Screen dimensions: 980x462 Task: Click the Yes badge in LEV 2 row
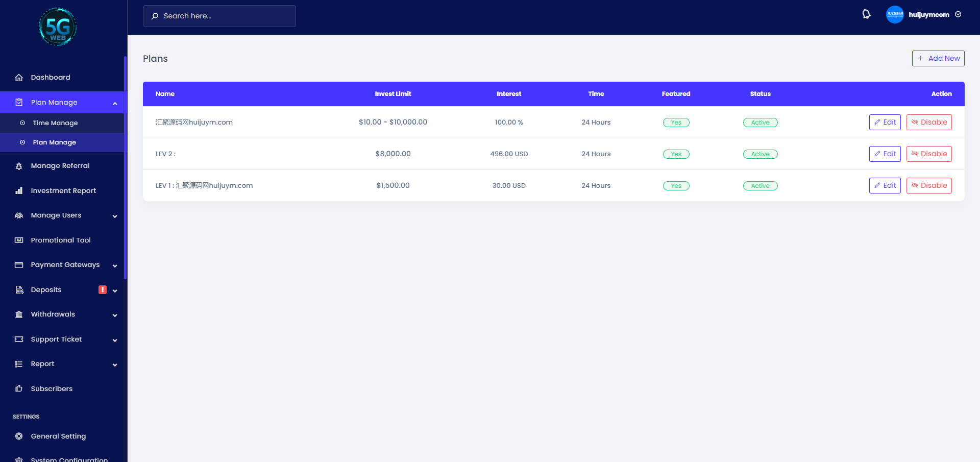[x=676, y=154]
